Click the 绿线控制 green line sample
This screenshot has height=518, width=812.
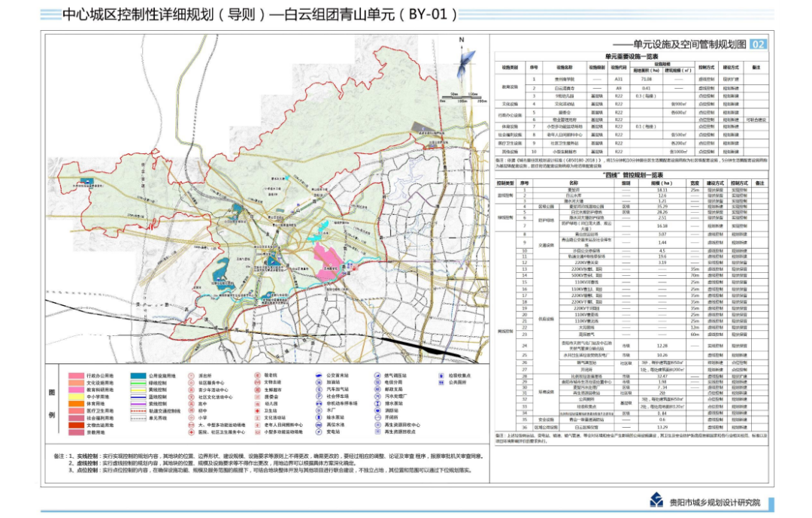138,383
